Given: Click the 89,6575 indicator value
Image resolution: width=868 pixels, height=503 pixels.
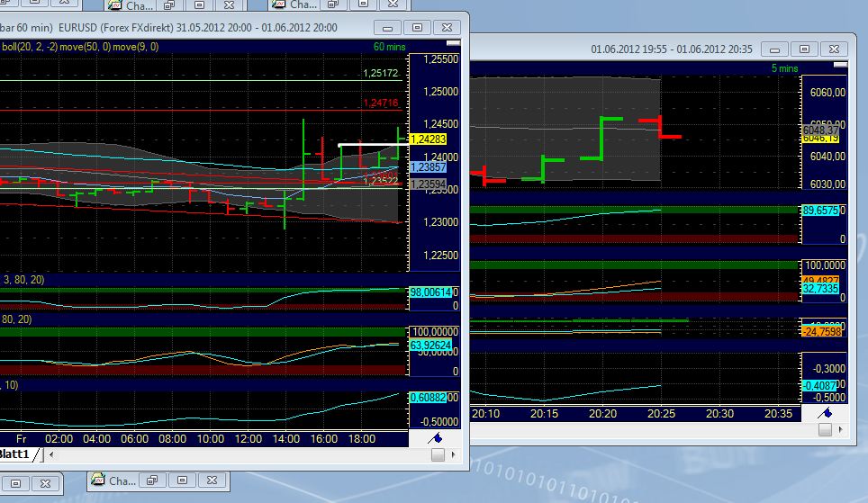Looking at the screenshot, I should pos(820,211).
